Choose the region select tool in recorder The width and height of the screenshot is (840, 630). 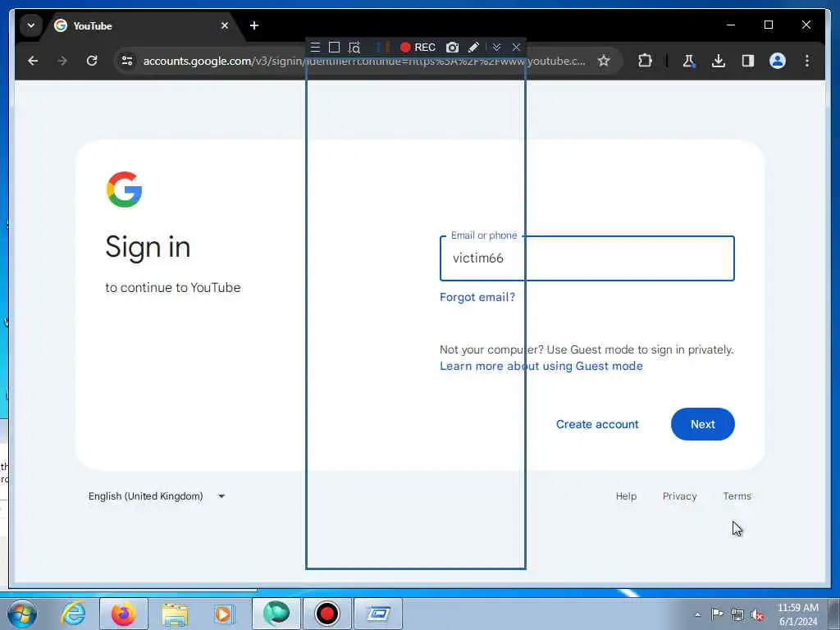point(354,48)
